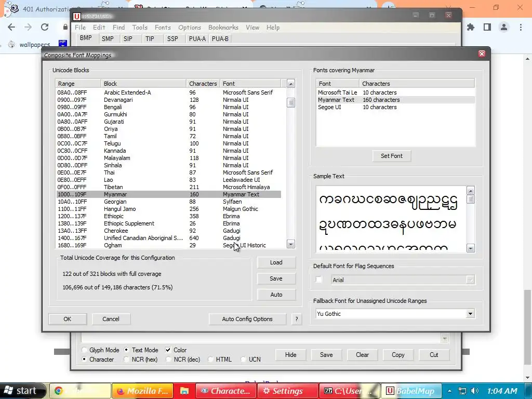The width and height of the screenshot is (532, 399).
Task: Open the Settings taskbar button
Action: click(x=288, y=391)
